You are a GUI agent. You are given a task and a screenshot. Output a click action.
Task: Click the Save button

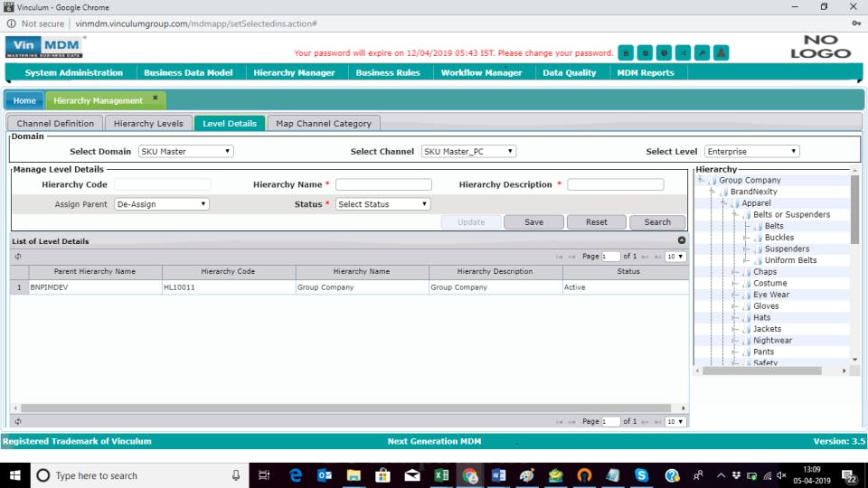click(533, 222)
